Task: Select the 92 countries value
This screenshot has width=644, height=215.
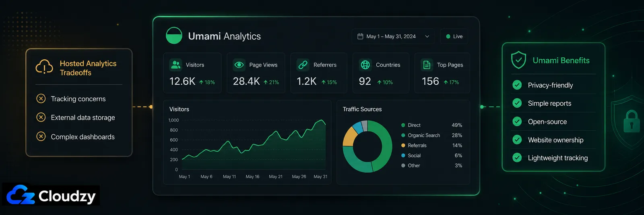Action: tap(365, 81)
